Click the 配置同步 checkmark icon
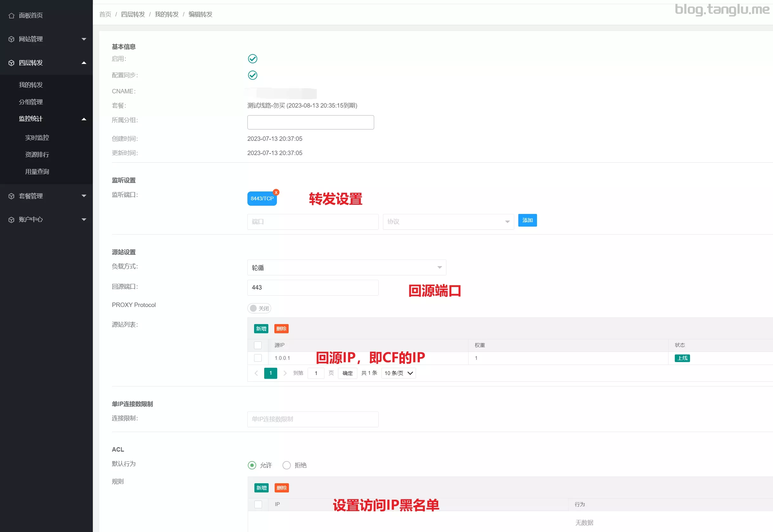Viewport: 773px width, 532px height. click(x=252, y=75)
